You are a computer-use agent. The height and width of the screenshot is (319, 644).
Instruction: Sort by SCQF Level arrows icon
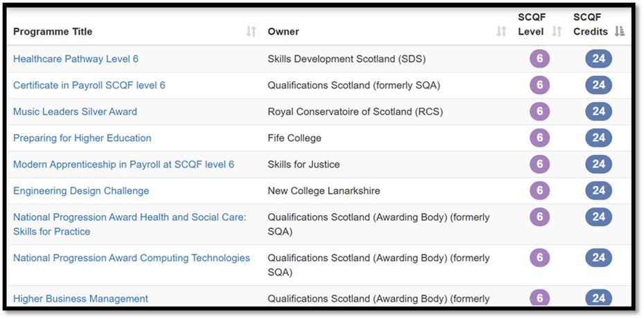pos(557,32)
